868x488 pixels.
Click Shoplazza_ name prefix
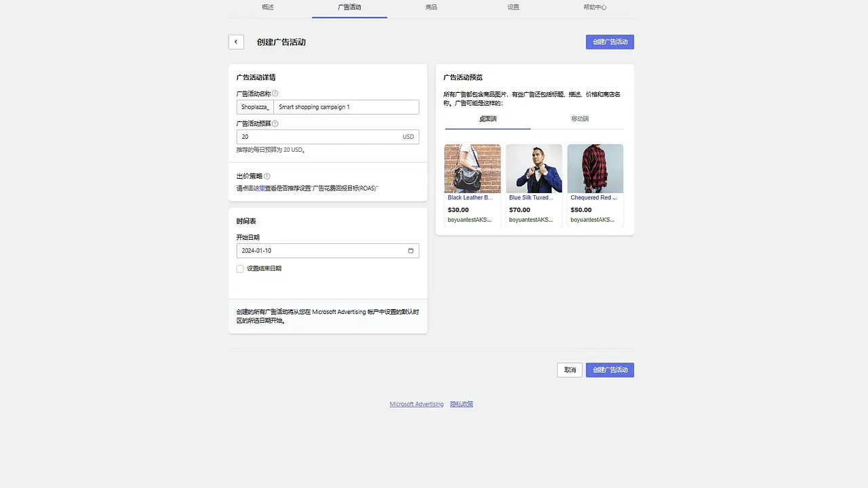click(x=255, y=107)
